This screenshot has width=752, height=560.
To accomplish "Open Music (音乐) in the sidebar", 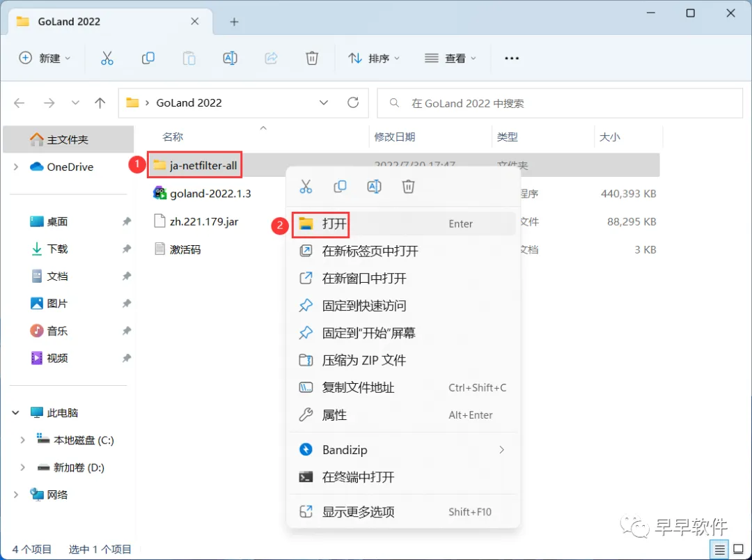I will coord(49,331).
